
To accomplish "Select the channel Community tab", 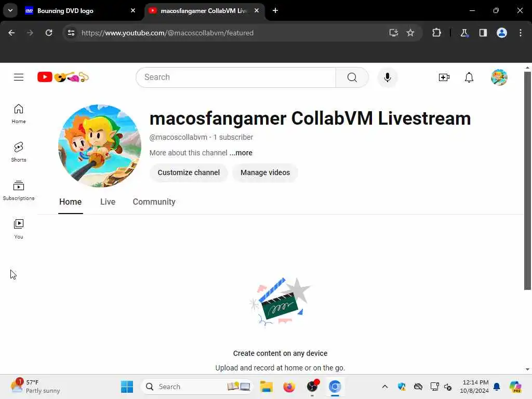I will (154, 202).
